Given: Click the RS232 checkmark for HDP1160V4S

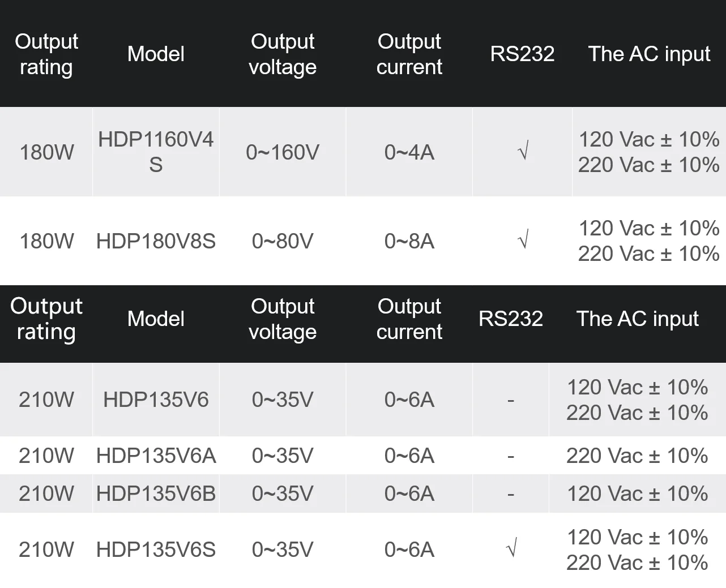Looking at the screenshot, I should coord(523,152).
